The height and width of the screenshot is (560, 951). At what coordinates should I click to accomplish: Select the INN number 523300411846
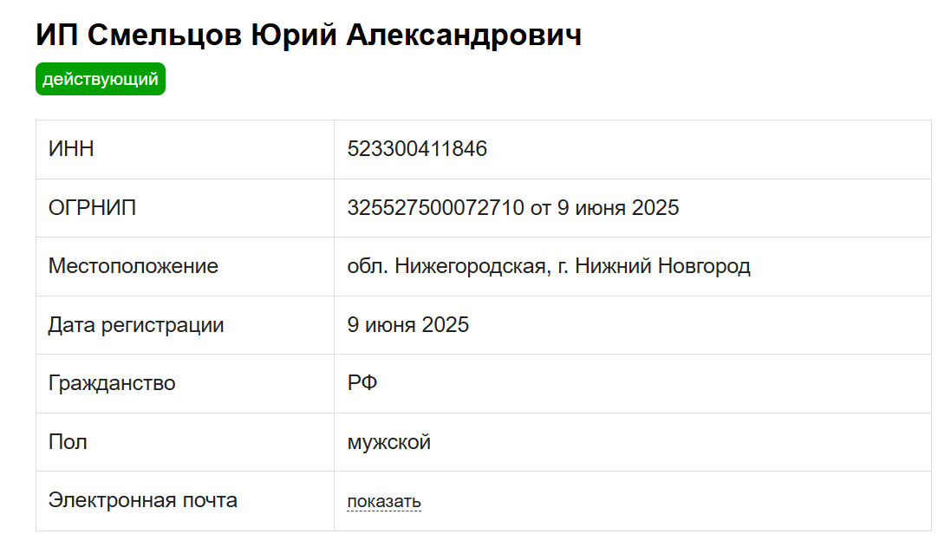[417, 149]
